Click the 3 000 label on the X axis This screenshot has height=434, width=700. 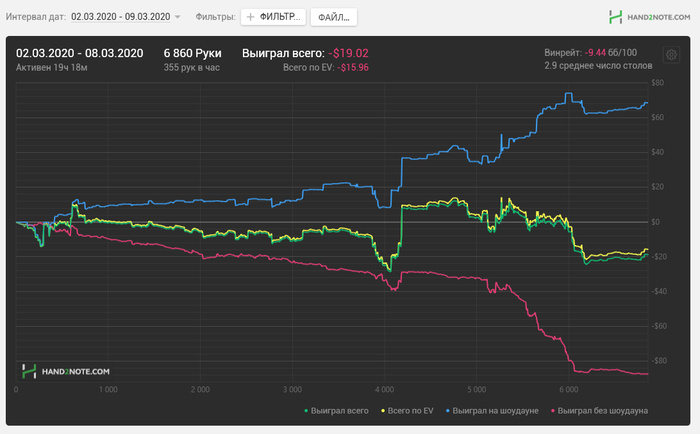coord(292,390)
